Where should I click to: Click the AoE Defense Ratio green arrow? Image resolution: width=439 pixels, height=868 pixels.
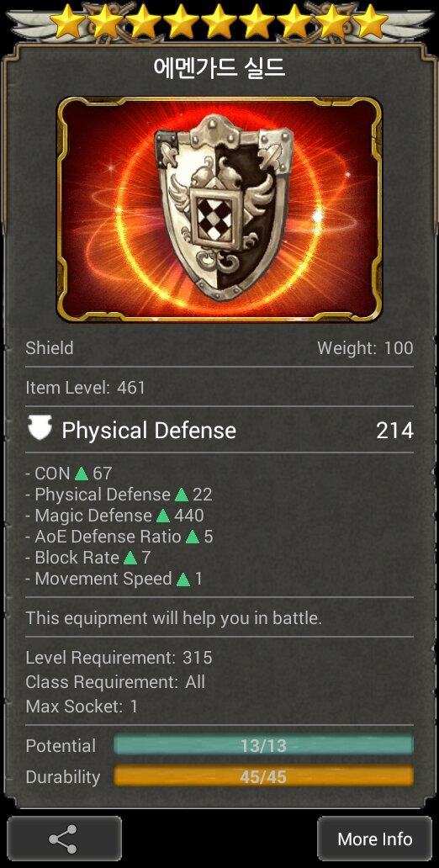click(192, 537)
